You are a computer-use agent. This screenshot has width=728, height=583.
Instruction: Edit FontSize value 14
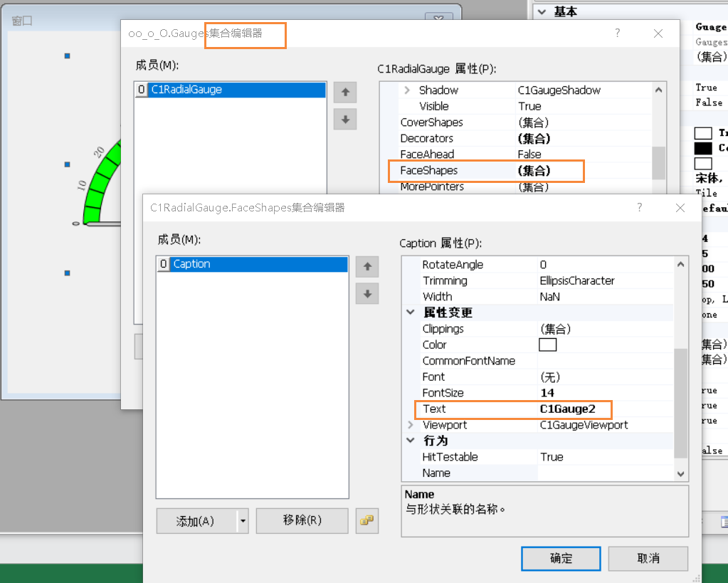606,393
